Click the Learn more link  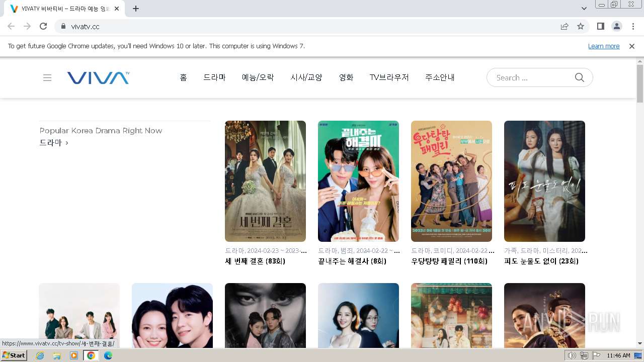(604, 46)
